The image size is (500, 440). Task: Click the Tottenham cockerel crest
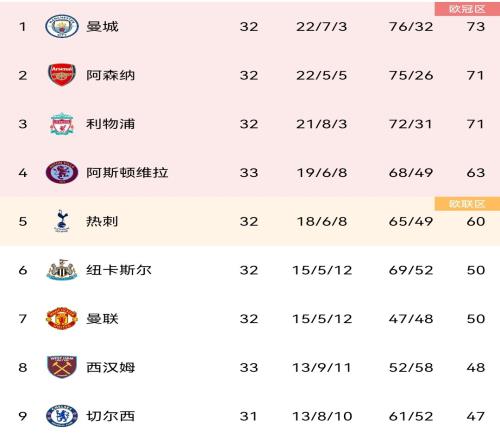point(62,221)
